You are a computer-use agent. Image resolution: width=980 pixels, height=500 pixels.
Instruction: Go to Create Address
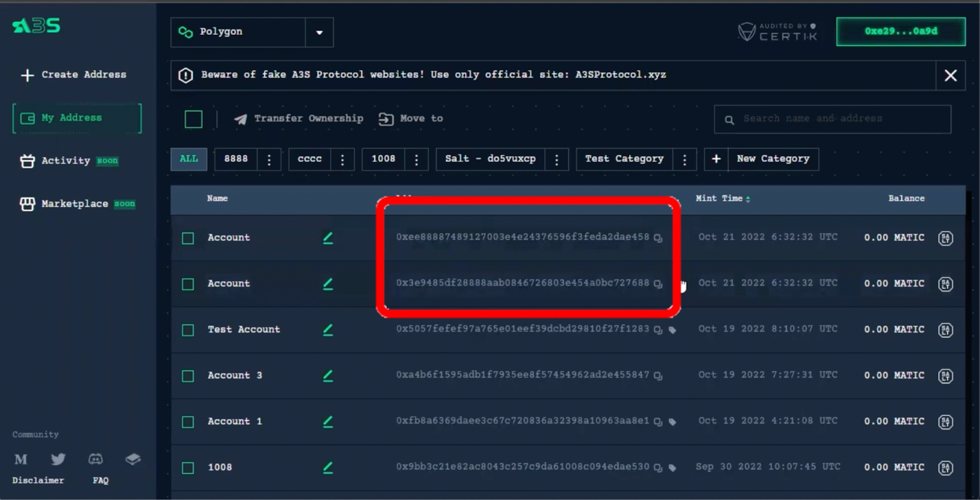pos(73,75)
